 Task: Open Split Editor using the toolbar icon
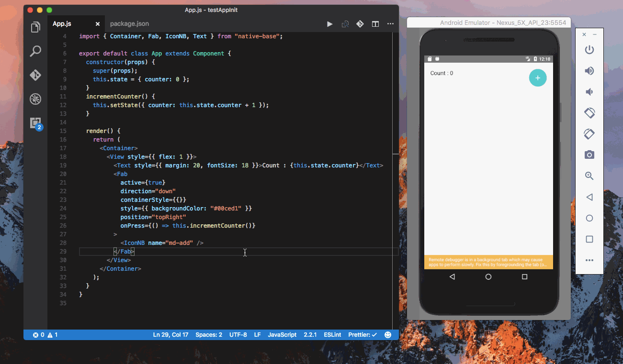[x=375, y=23]
